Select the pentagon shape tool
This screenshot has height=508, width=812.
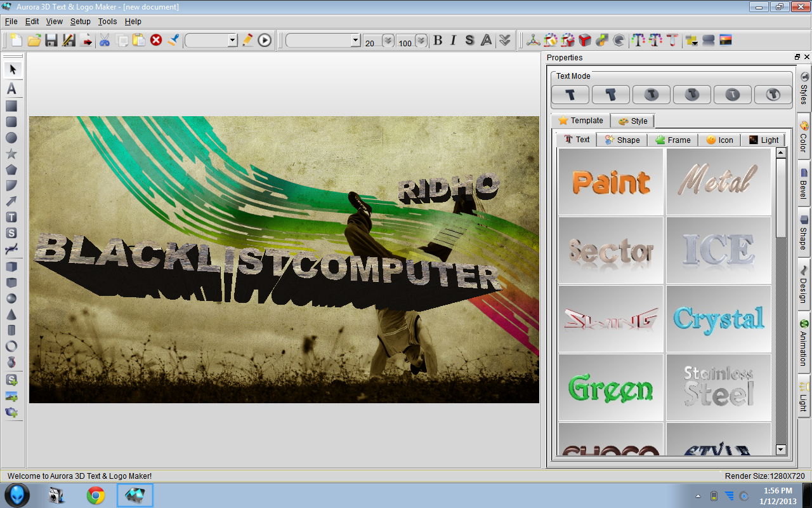click(13, 169)
